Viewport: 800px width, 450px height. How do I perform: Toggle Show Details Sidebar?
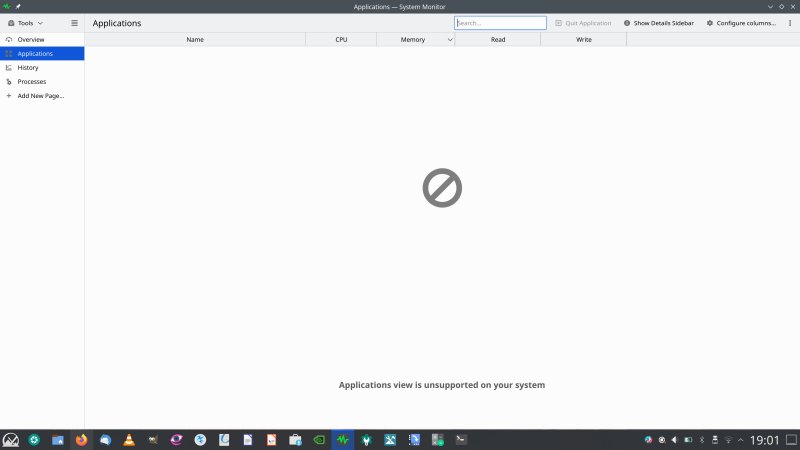click(x=659, y=23)
